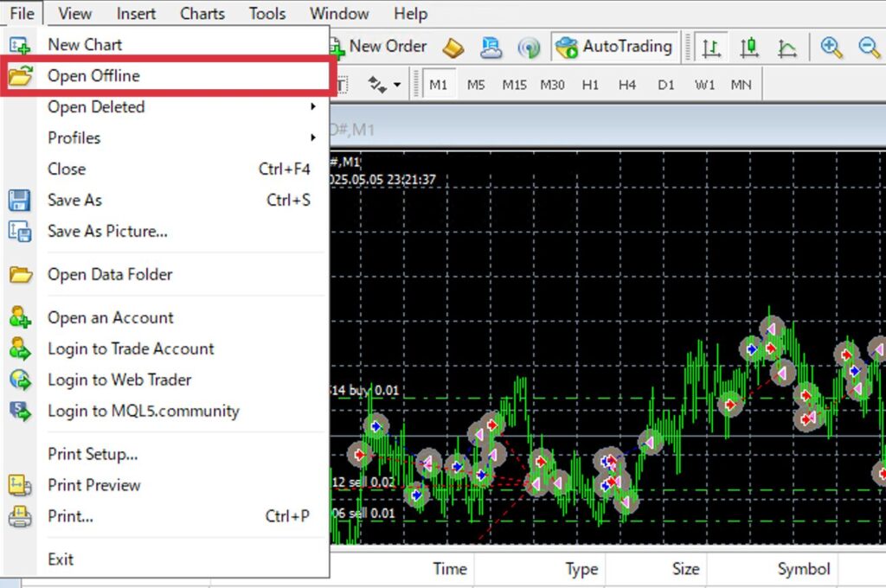Viewport: 886px width, 588px height.
Task: Click the Login to Trade Account icon
Action: click(x=21, y=348)
